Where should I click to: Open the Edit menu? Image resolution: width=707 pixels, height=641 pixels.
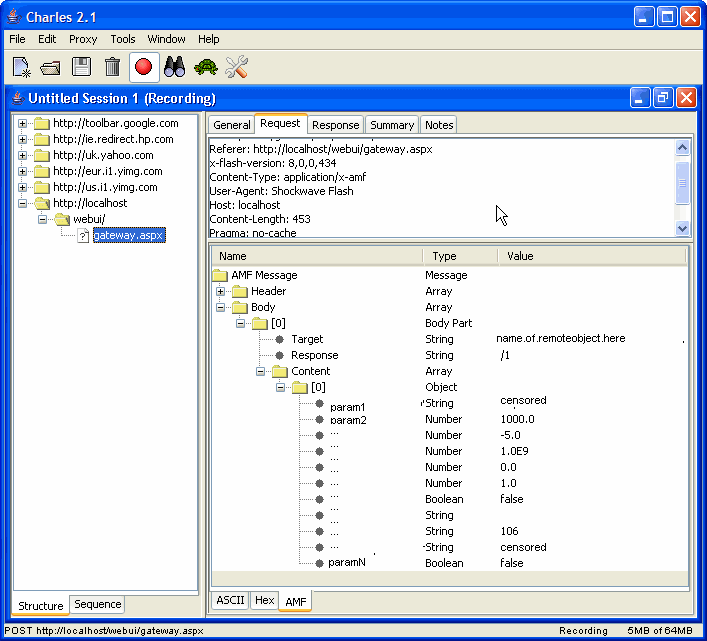(x=47, y=39)
